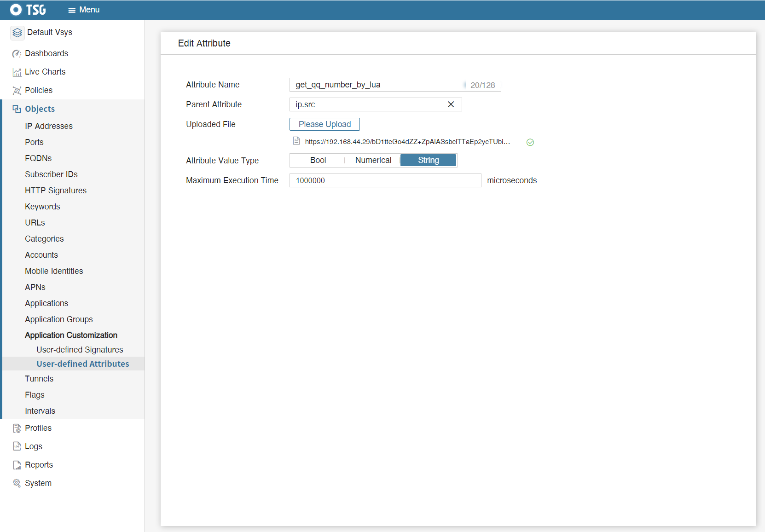
Task: Open the hamburger Menu icon
Action: click(x=72, y=10)
